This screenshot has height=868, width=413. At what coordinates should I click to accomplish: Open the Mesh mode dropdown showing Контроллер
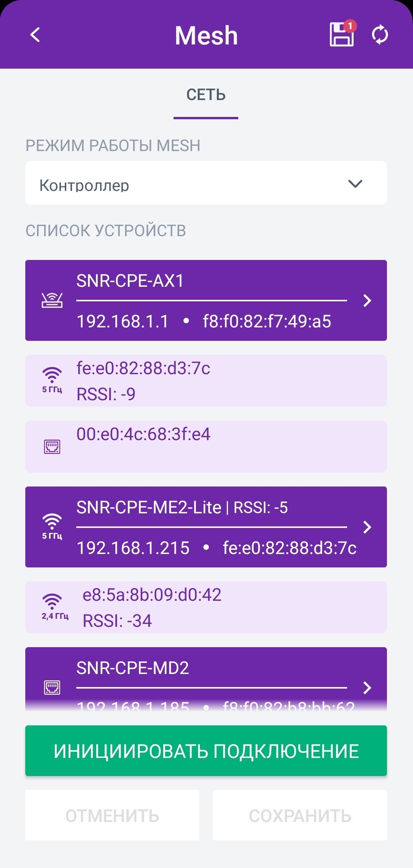(x=206, y=183)
